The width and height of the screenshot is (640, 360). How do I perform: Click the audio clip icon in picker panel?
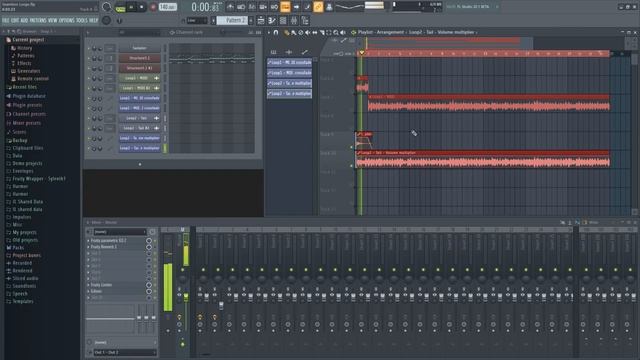(289, 52)
